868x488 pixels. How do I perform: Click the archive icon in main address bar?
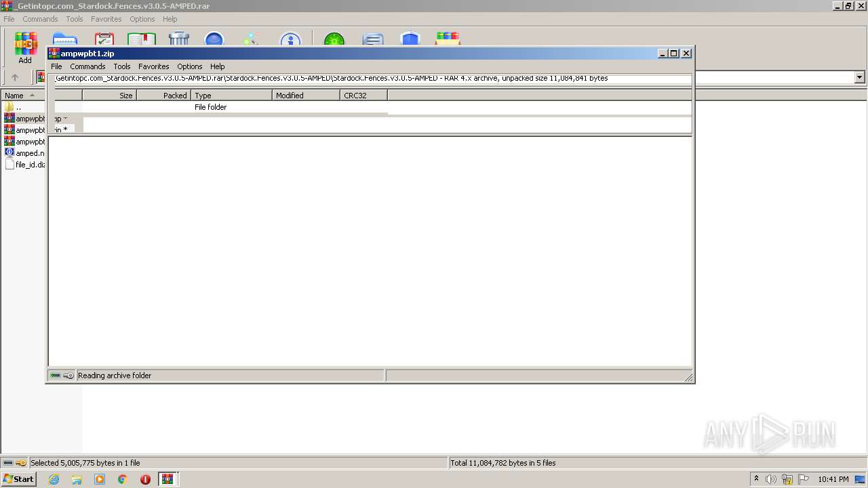(41, 77)
